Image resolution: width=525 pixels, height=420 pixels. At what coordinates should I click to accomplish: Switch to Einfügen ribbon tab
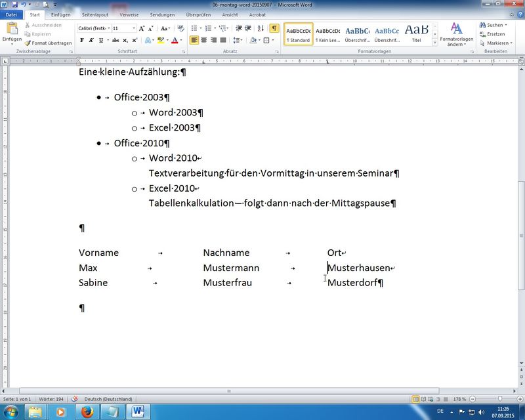click(x=60, y=14)
